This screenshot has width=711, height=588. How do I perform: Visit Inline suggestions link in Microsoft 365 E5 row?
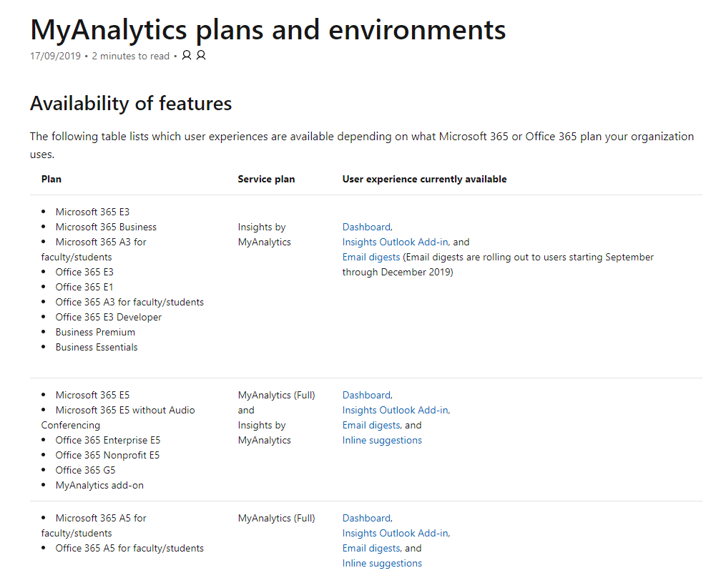tap(382, 440)
